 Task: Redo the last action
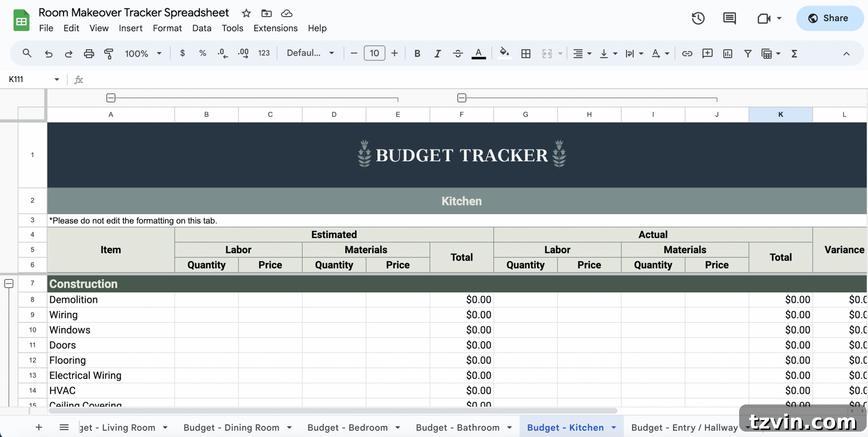pos(69,54)
